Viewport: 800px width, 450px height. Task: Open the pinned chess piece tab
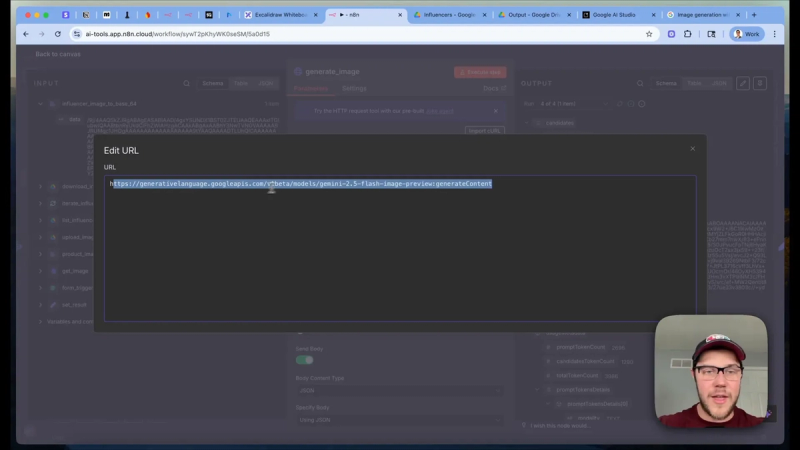[x=127, y=15]
